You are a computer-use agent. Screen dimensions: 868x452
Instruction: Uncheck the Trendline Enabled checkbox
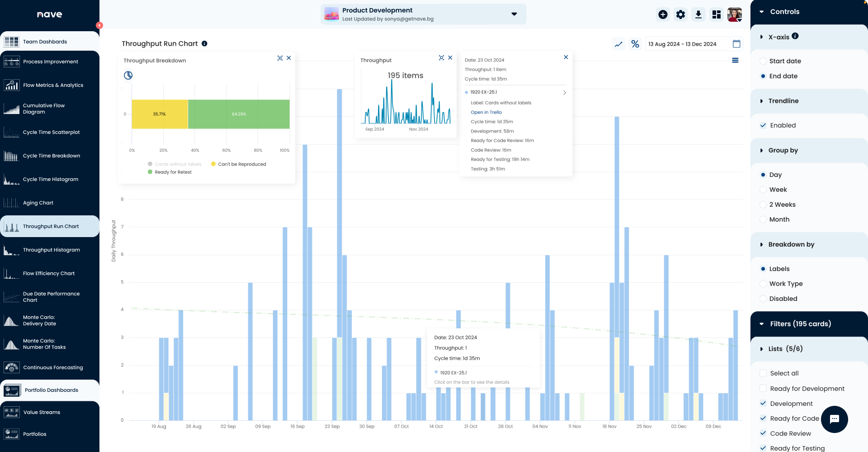tap(763, 125)
